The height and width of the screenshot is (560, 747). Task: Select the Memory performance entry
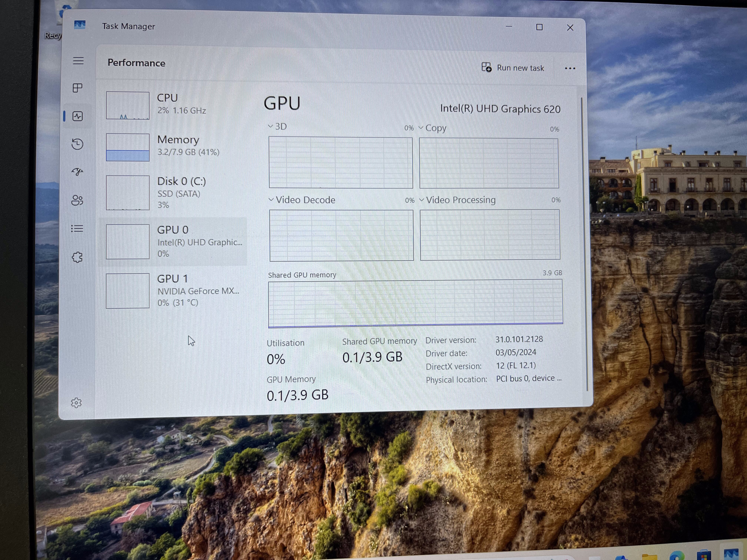pos(173,147)
